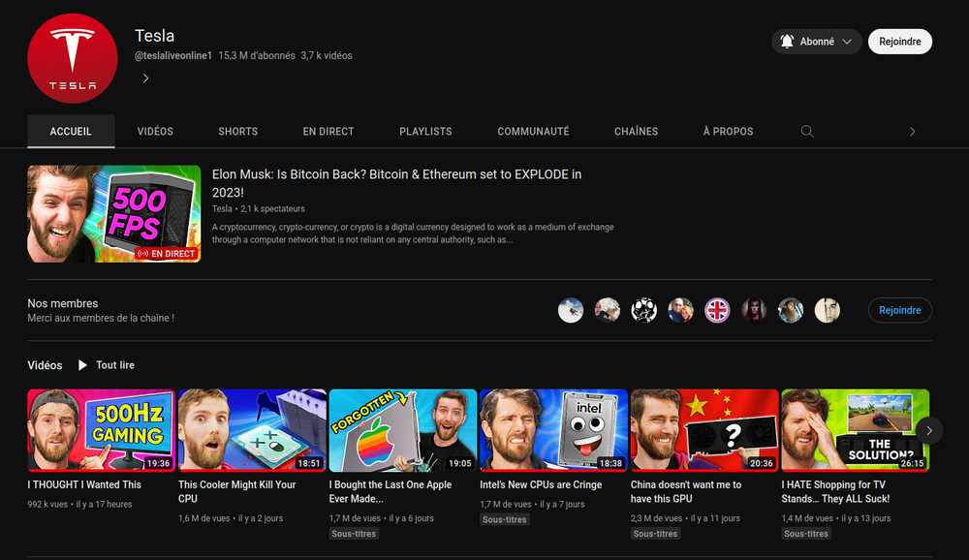The image size is (969, 560).
Task: Click the dark-haired woman member avatar
Action: point(754,310)
